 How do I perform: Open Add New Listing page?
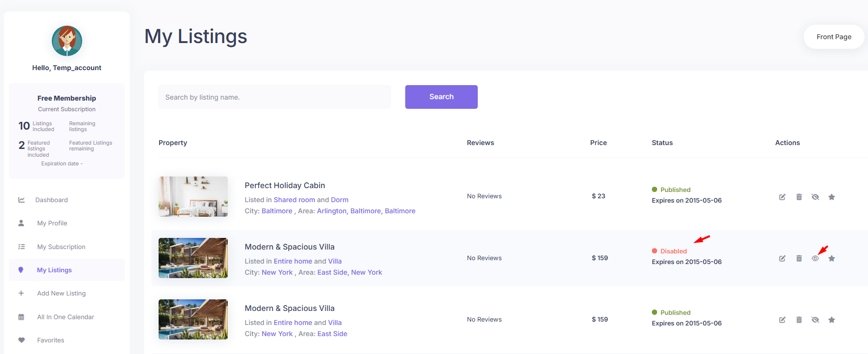(61, 293)
